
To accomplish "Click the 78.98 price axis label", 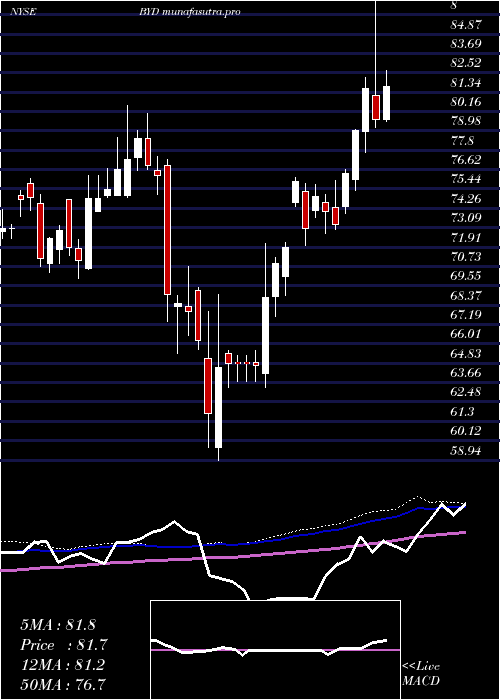I will [x=466, y=121].
